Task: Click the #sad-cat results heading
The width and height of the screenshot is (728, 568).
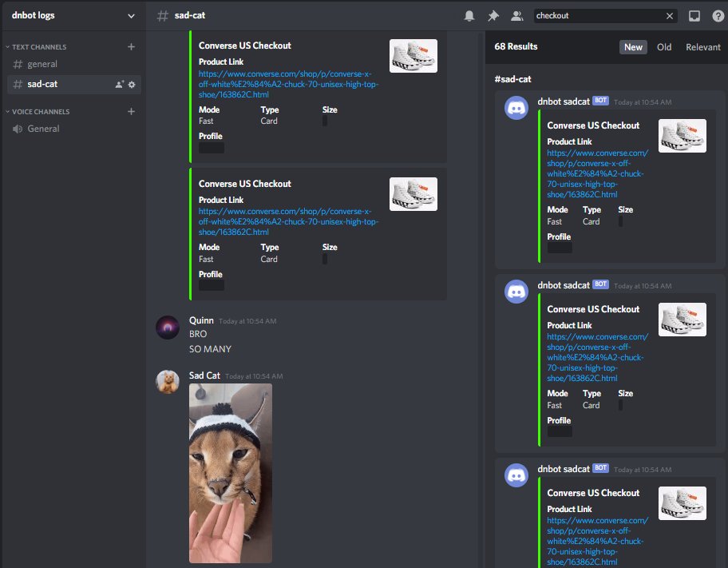Action: pyautogui.click(x=512, y=79)
